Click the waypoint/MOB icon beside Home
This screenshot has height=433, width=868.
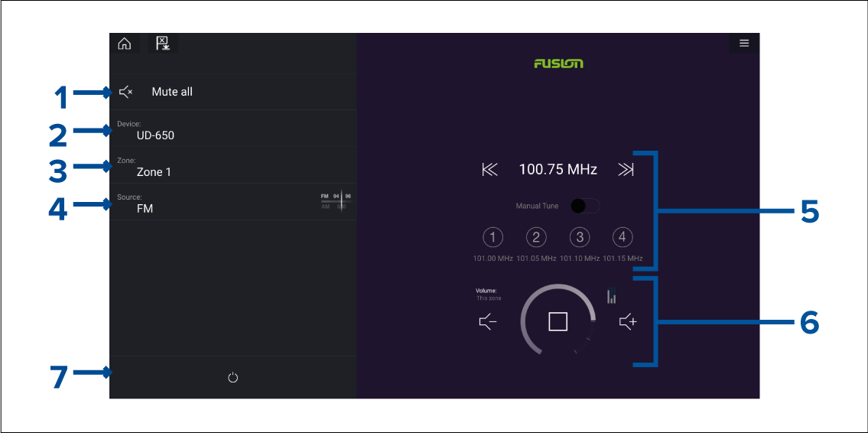coord(163,44)
